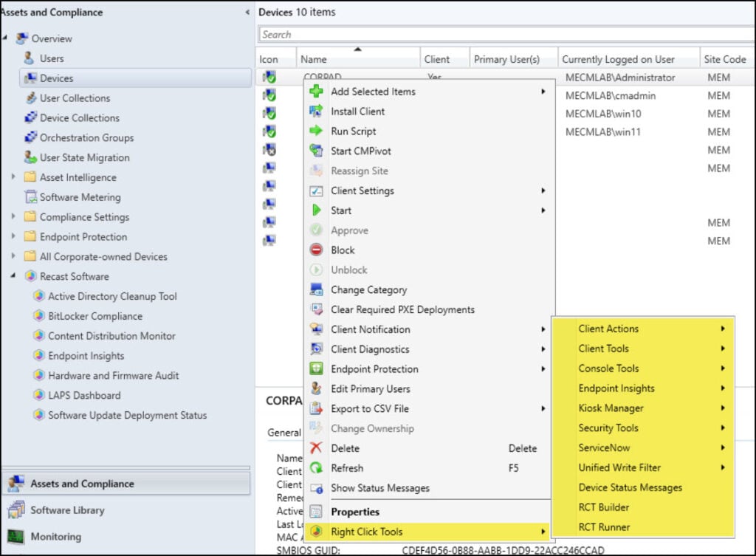The width and height of the screenshot is (756, 556).
Task: Click the Right Click Tools Recast icon
Action: tap(316, 532)
